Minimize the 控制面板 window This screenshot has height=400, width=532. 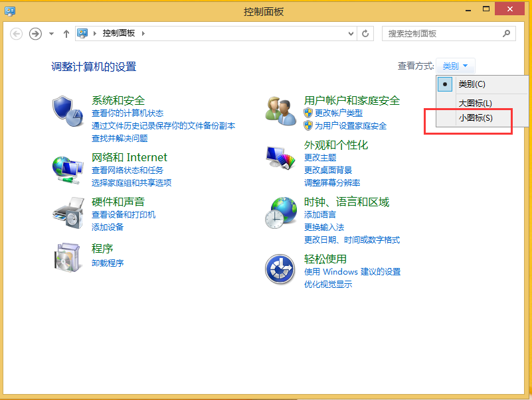468,10
